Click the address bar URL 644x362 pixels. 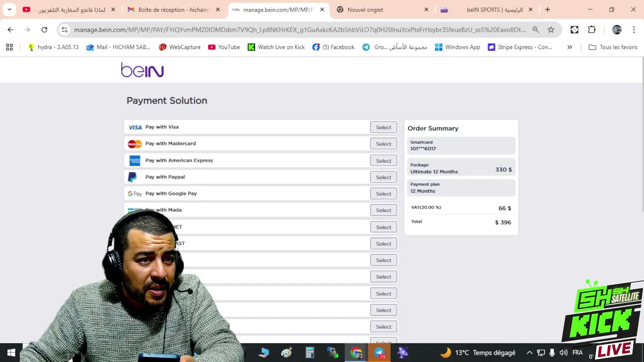coord(299,30)
